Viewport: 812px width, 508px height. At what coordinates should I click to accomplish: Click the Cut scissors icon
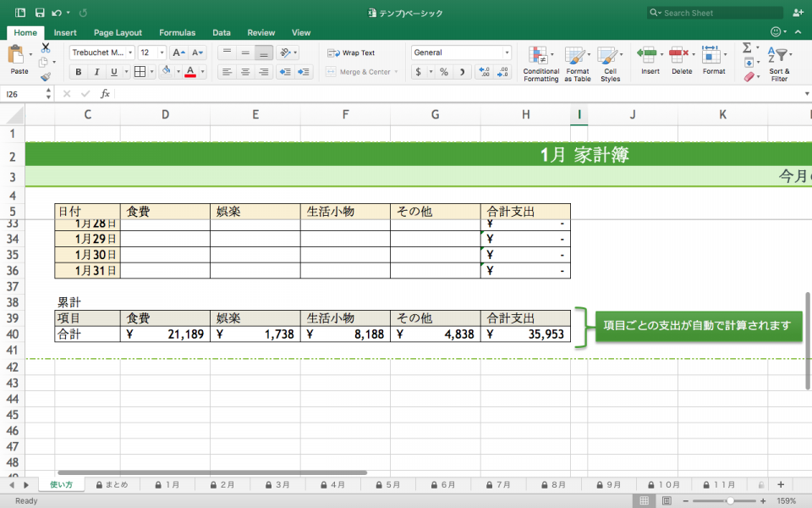coord(46,47)
